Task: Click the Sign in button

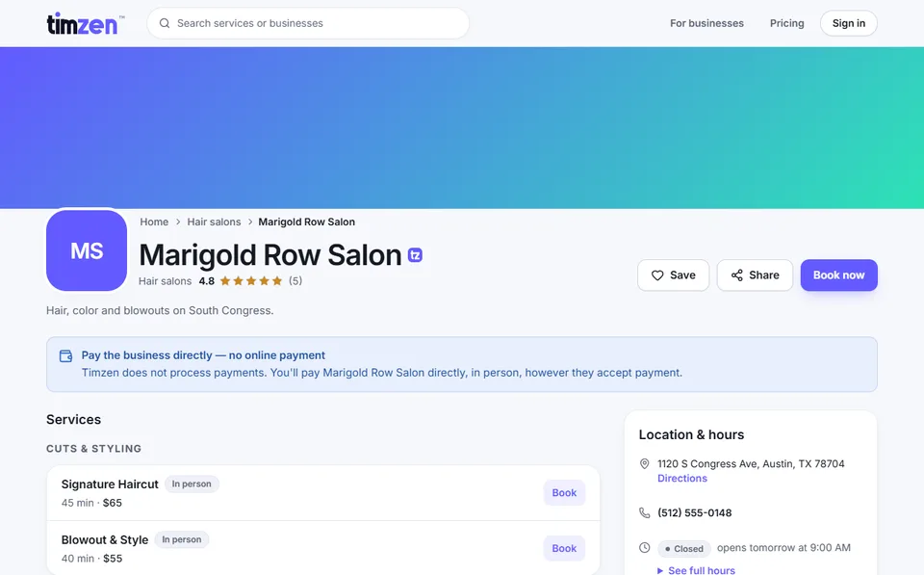Action: (849, 23)
